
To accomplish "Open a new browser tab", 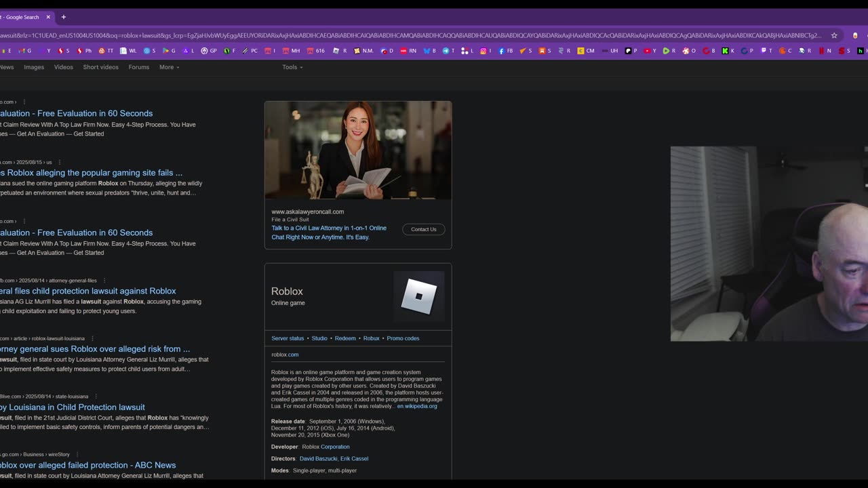I will 64,17.
